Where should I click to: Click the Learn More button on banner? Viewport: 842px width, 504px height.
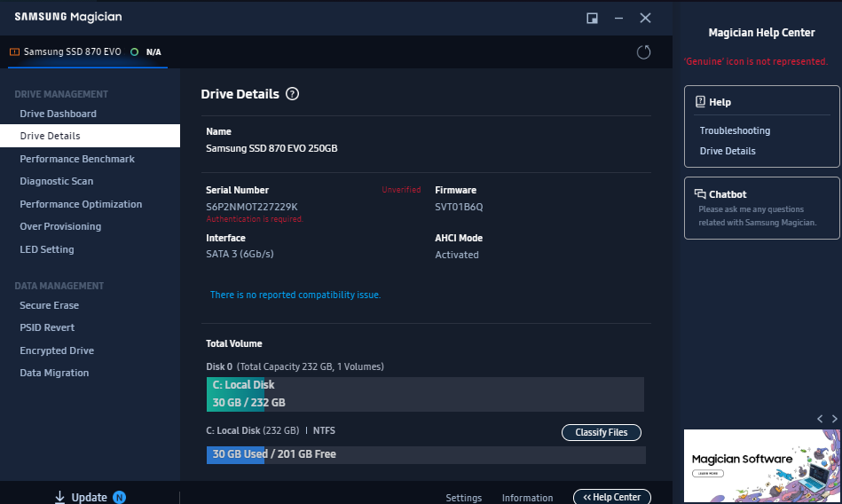coord(708,473)
